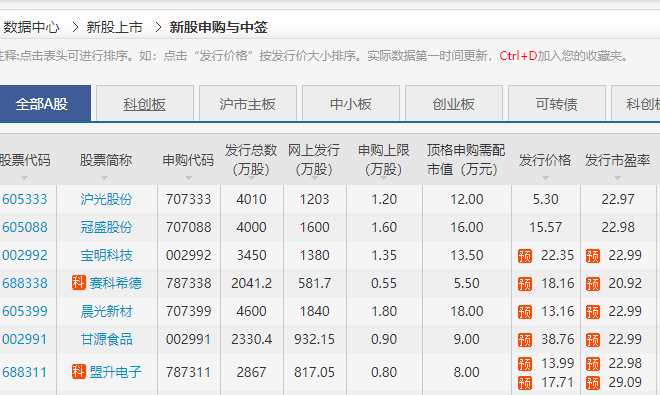Sort by 申购上限(万股) column header
The width and height of the screenshot is (660, 395).
pos(383,160)
